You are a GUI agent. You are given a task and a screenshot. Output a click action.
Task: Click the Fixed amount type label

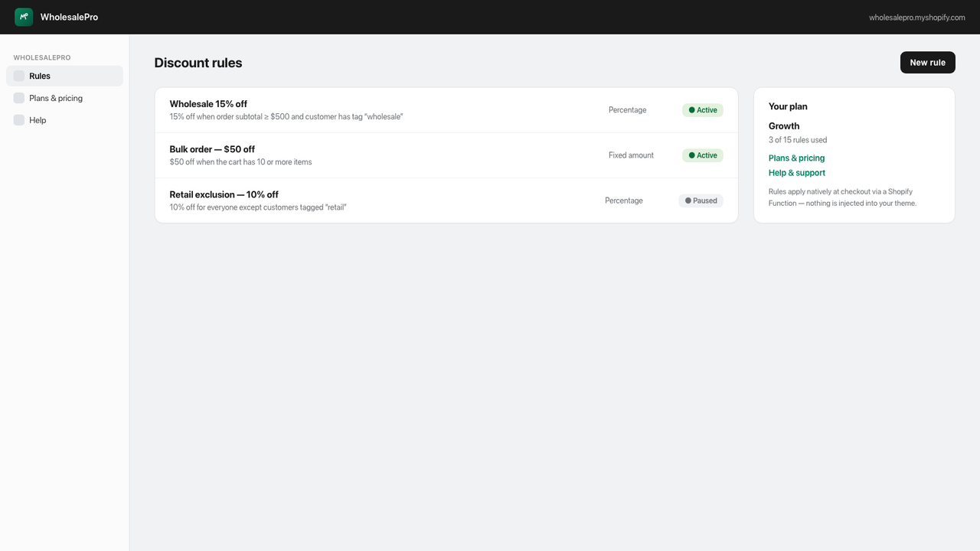tap(631, 155)
